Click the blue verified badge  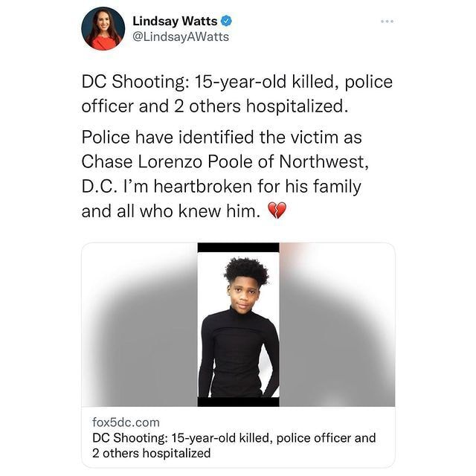[226, 21]
